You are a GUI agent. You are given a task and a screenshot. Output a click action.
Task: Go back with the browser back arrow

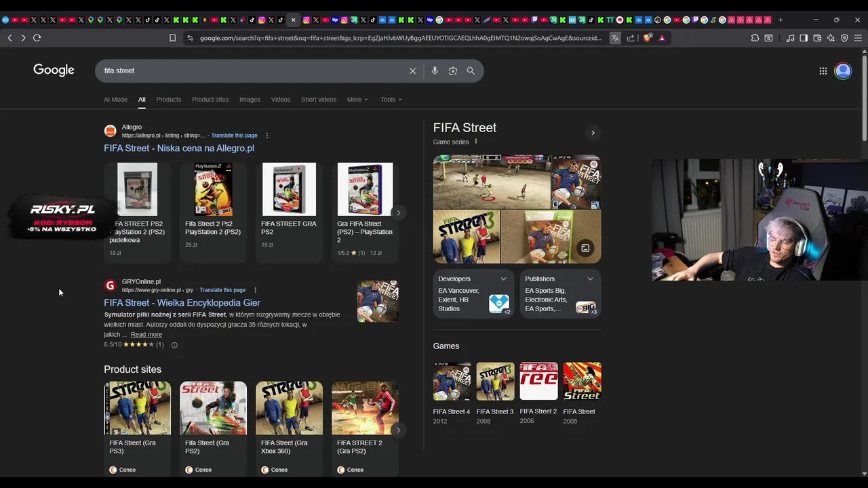(x=9, y=38)
